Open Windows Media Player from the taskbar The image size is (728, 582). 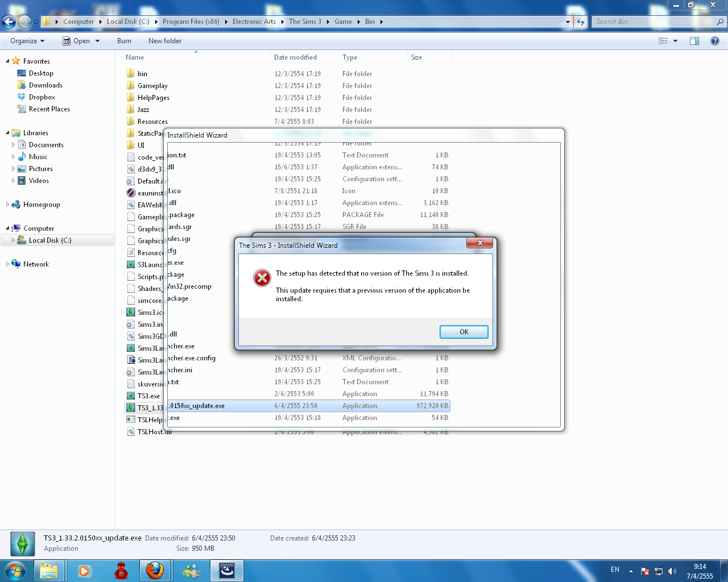pos(85,571)
